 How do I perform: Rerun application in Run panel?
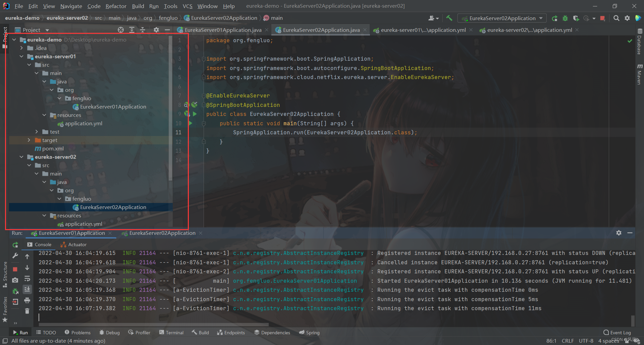pos(15,245)
